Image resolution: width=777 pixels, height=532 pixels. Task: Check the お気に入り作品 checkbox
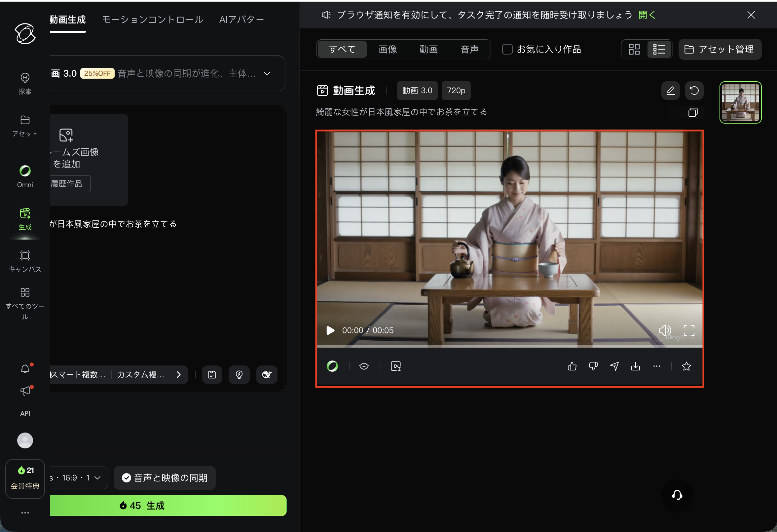click(x=507, y=50)
